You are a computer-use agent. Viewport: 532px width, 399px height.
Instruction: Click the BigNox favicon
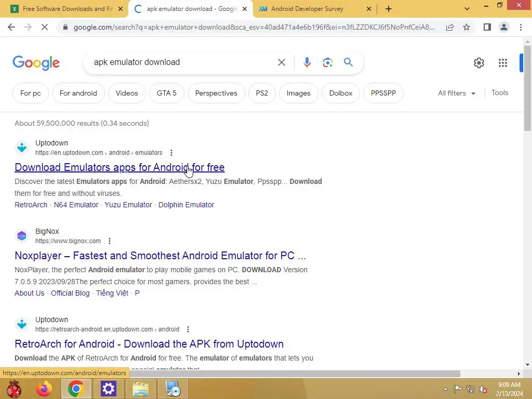[22, 235]
